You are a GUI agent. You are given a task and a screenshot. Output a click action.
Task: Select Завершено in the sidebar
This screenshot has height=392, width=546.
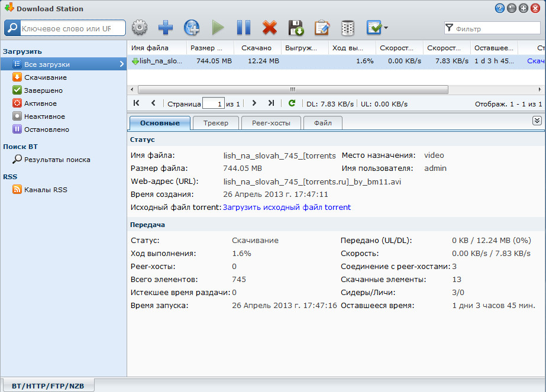pos(43,90)
